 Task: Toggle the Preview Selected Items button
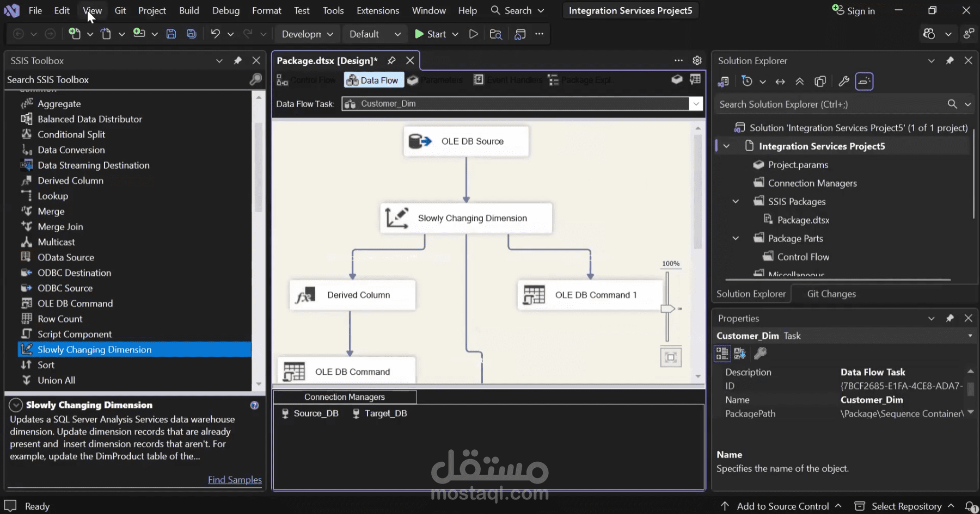(x=864, y=82)
